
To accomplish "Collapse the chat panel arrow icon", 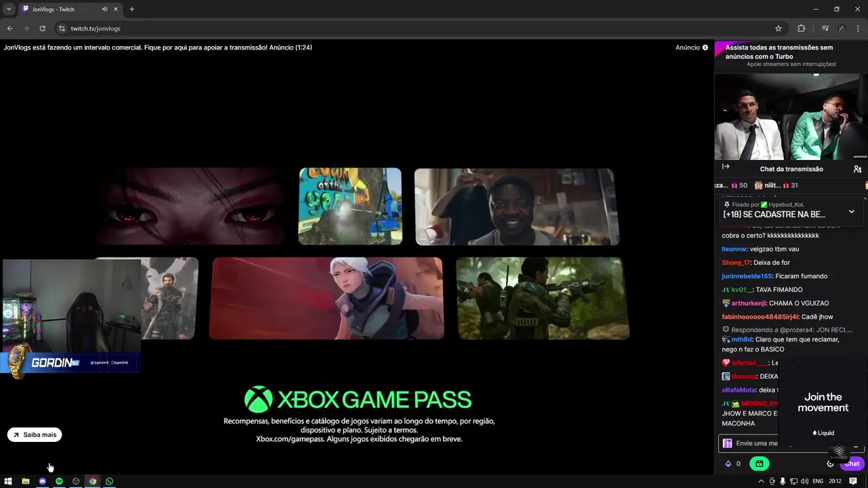I will tap(726, 167).
